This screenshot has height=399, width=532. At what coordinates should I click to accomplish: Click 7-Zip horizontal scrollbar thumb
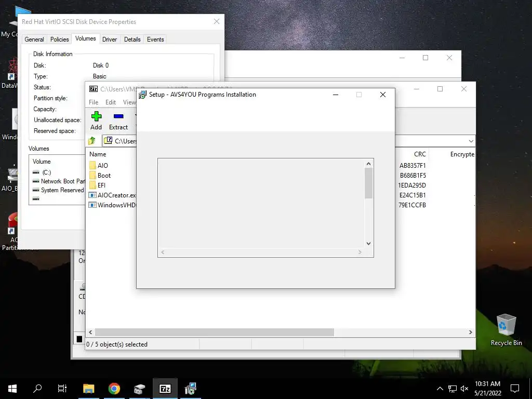(x=214, y=332)
